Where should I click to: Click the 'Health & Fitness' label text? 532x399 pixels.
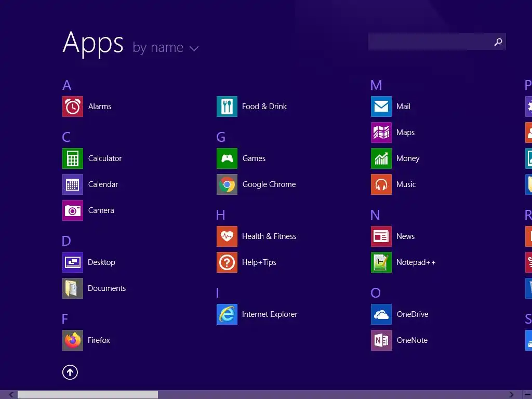pos(269,236)
